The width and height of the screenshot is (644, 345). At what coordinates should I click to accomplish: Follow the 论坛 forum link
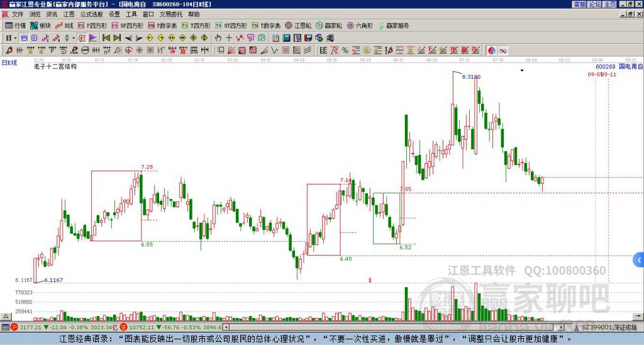coord(595,4)
